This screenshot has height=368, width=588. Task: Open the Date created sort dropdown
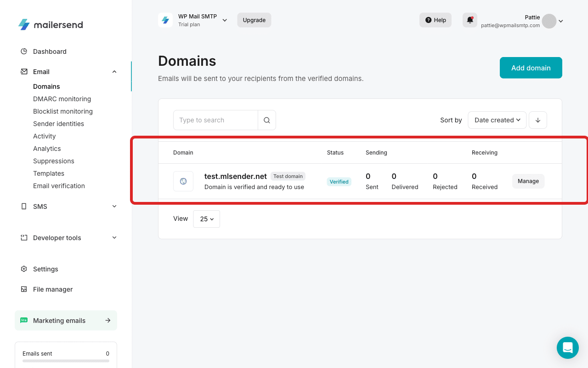(497, 120)
